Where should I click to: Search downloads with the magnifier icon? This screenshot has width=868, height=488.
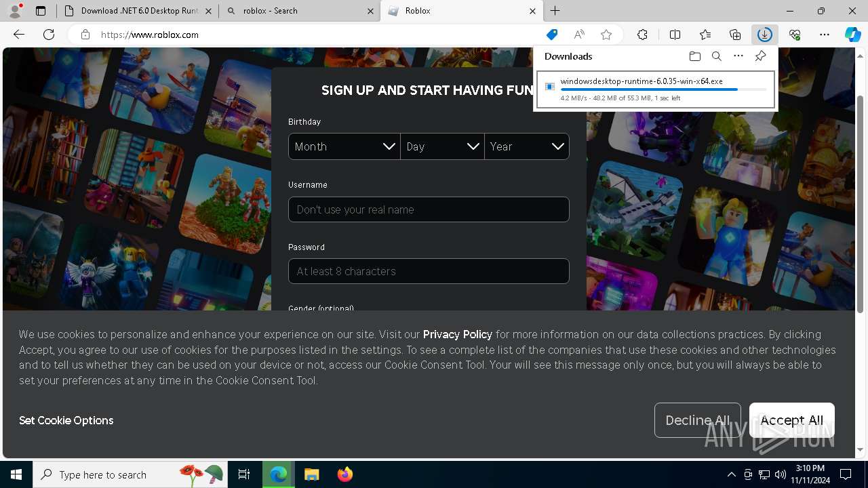(717, 56)
